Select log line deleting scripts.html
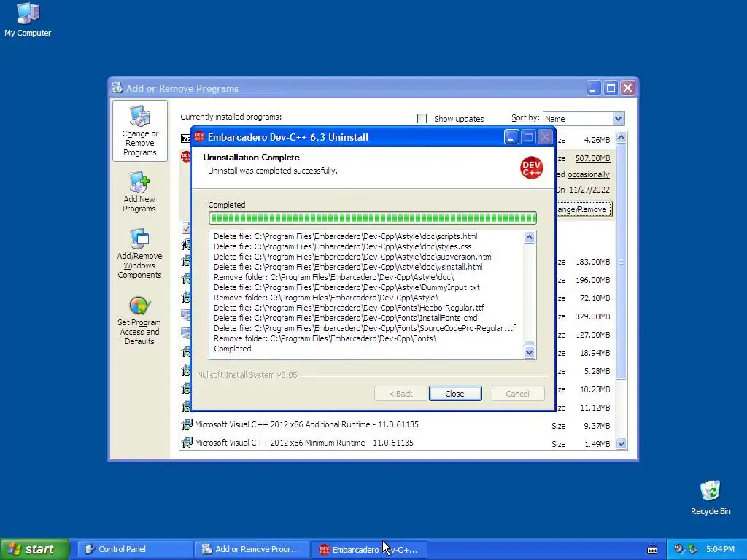This screenshot has width=747, height=560. [345, 236]
